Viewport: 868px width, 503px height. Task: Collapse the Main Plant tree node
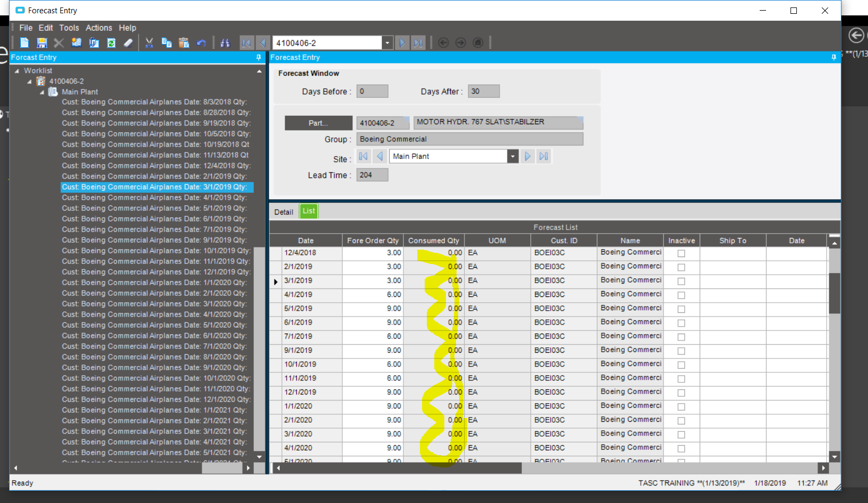point(42,92)
